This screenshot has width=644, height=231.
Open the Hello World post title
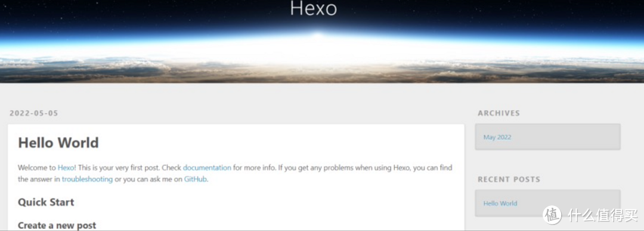[58, 143]
